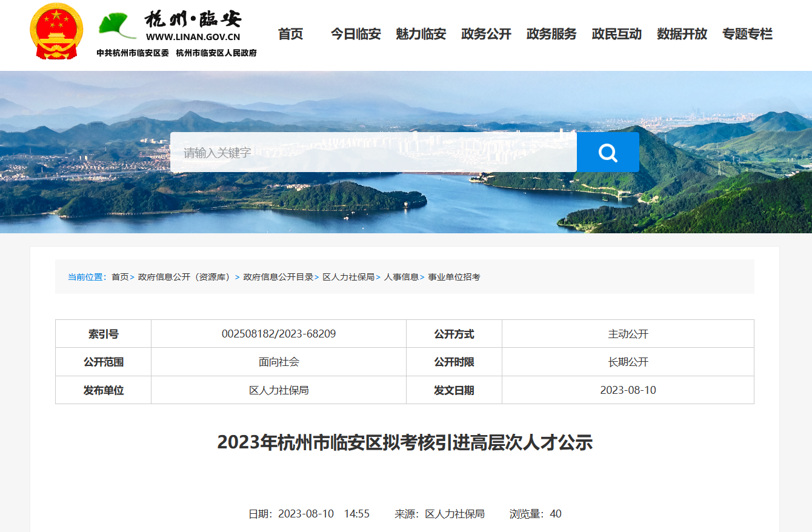Image resolution: width=812 pixels, height=532 pixels.
Task: Click the 杭州市临安区人民政府 header text
Action: tap(216, 53)
